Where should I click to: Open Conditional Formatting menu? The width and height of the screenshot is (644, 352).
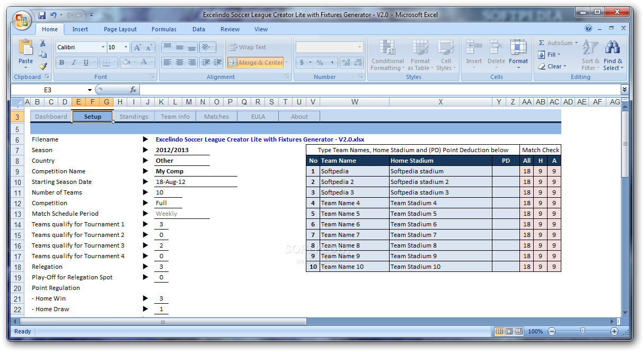click(387, 55)
